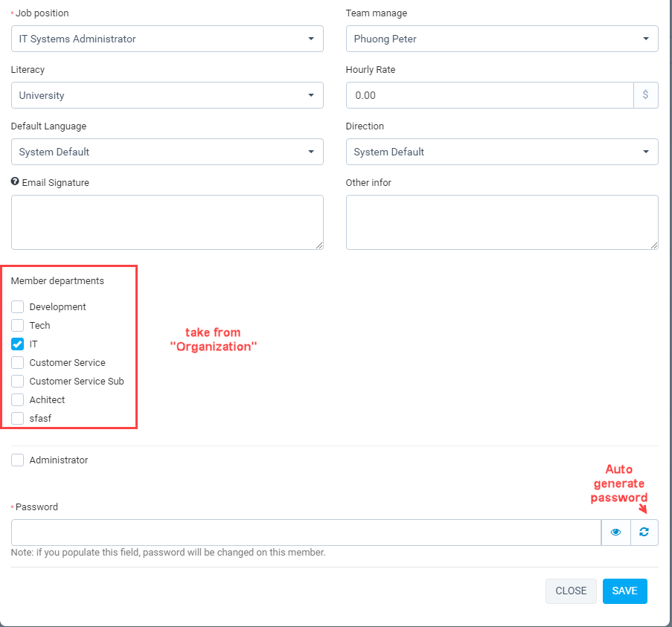This screenshot has width=672, height=627.
Task: Click inside the Email Signature text area
Action: coord(167,222)
